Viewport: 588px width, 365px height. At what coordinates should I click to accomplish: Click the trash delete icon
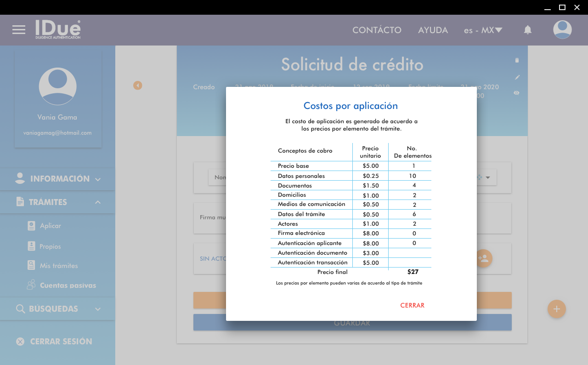tap(517, 60)
